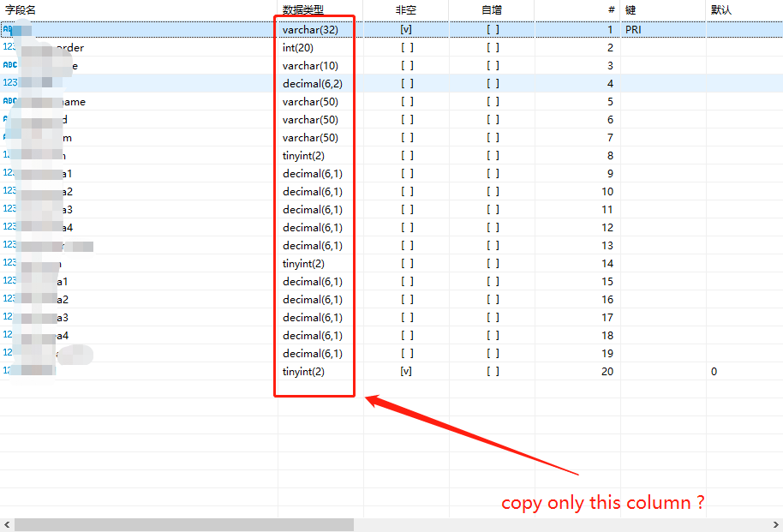This screenshot has height=532, width=783.
Task: Click the right arrow of the horizontal scrollbar
Action: [x=776, y=522]
